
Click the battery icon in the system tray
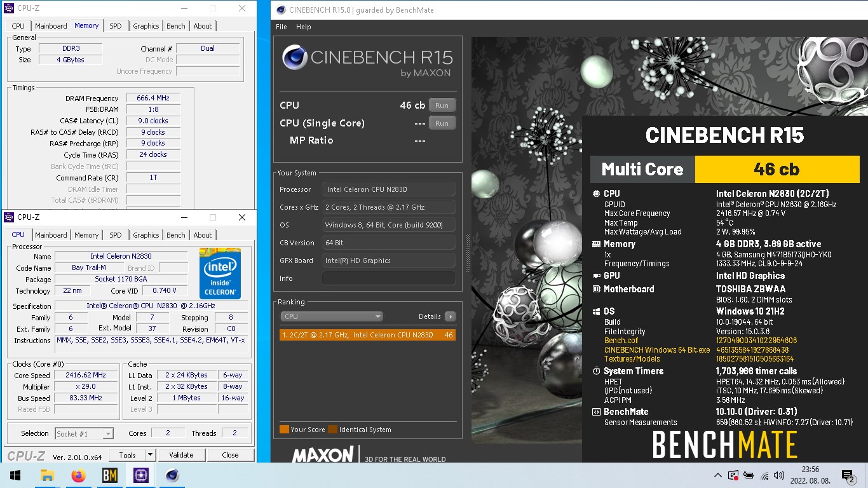click(749, 475)
